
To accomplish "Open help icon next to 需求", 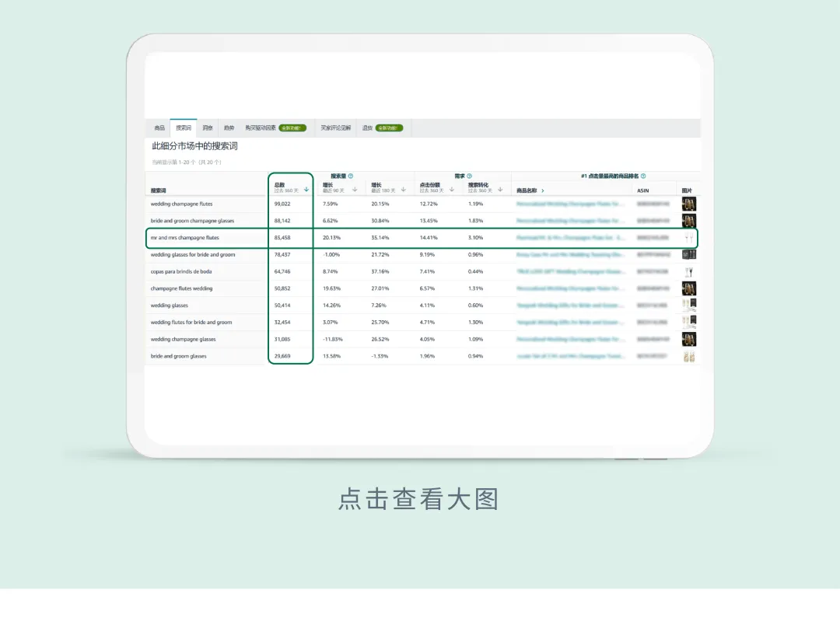I will [469, 176].
